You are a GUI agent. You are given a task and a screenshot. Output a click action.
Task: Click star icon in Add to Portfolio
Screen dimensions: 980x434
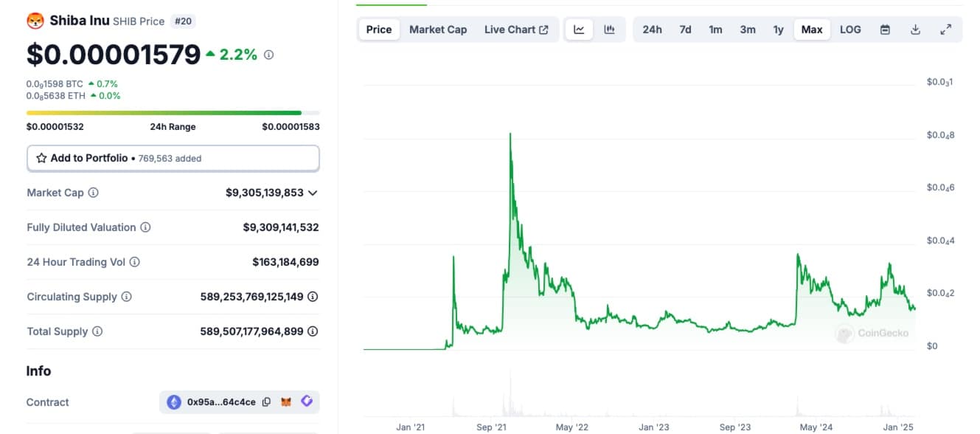(x=41, y=158)
